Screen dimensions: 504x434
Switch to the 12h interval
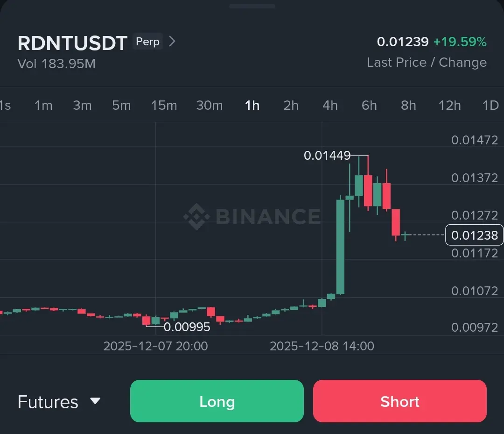click(449, 105)
